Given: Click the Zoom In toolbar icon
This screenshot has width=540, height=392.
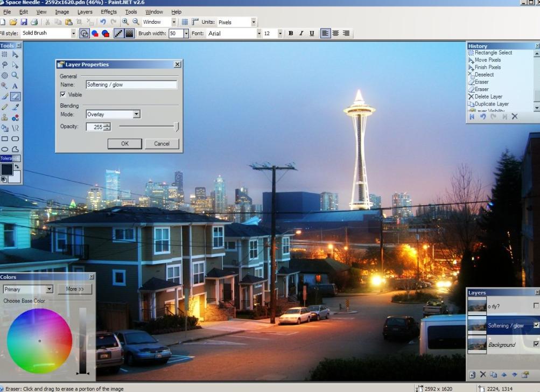Looking at the screenshot, I should pos(125,22).
